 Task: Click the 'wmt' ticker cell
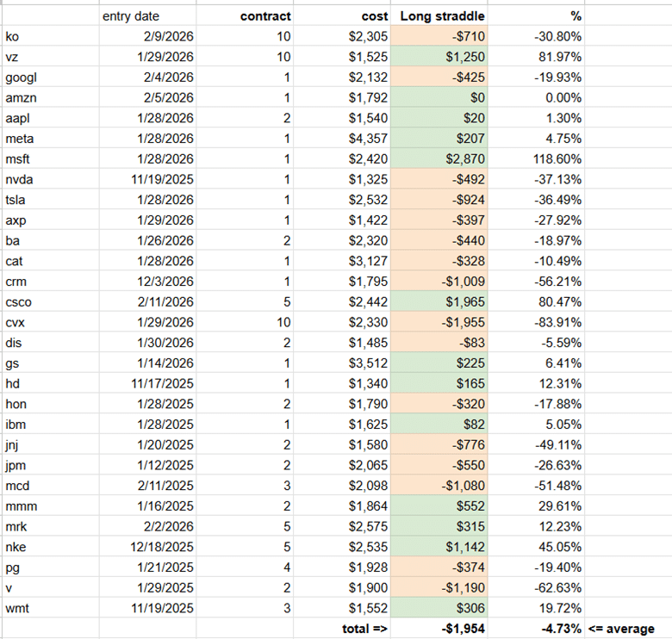16,608
